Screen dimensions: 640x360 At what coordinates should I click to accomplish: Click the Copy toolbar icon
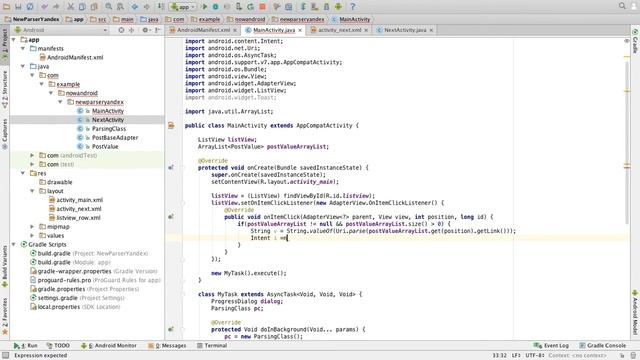[82, 7]
